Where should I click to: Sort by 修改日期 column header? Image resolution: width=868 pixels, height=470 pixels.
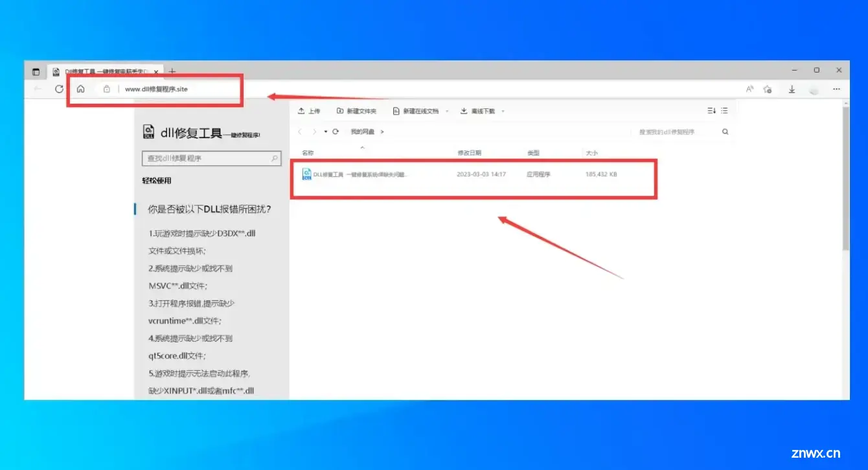tap(470, 153)
